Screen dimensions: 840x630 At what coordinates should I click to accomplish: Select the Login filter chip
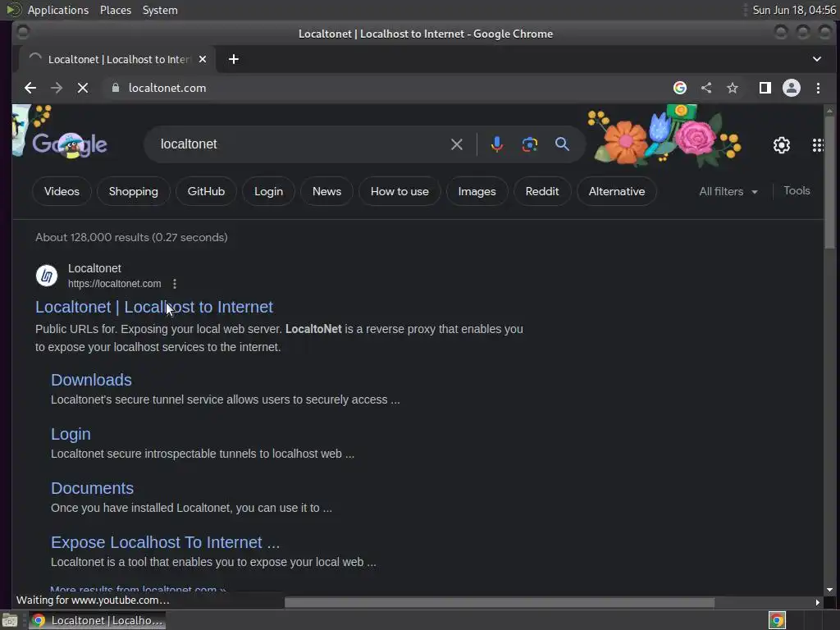click(268, 191)
